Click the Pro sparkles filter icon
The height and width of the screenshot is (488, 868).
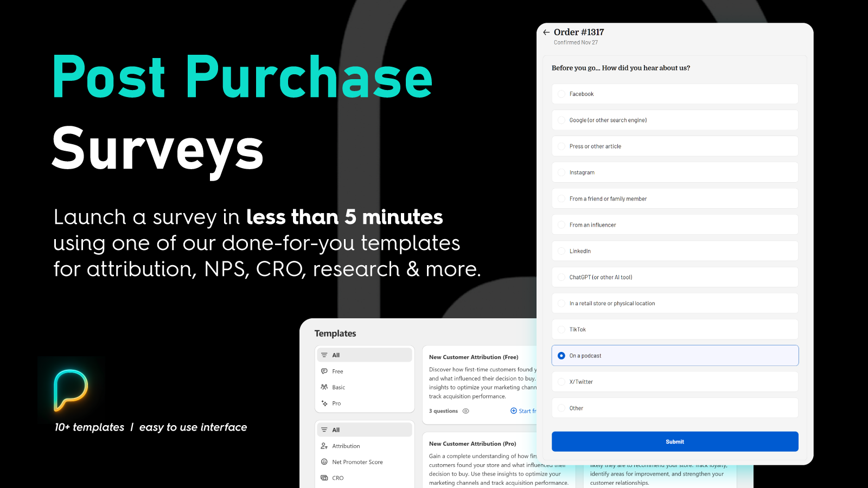[x=324, y=403]
